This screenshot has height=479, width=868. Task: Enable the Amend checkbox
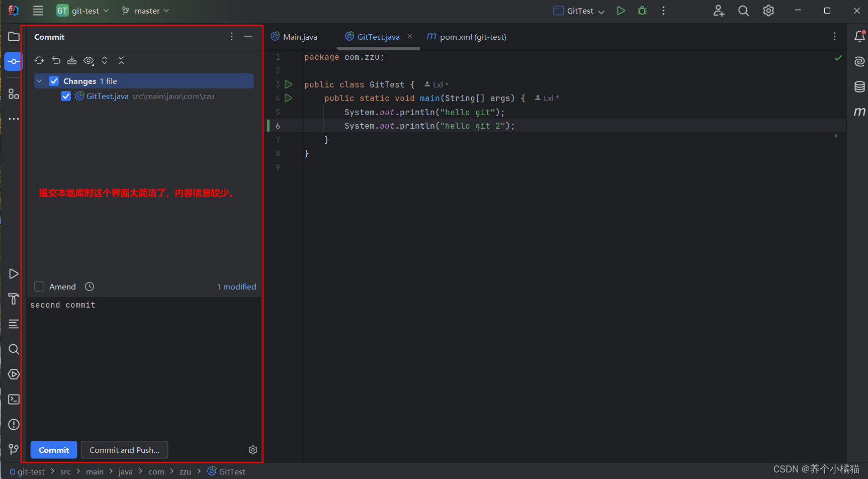tap(39, 286)
